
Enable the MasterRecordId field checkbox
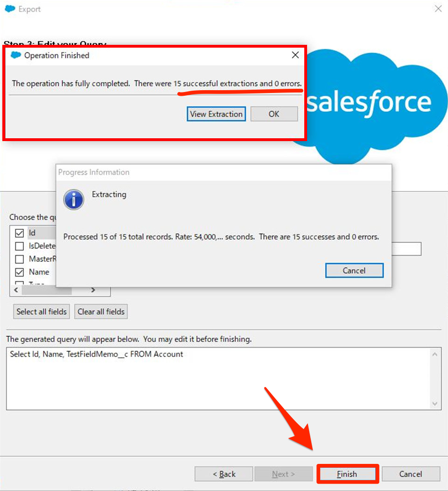pos(20,259)
